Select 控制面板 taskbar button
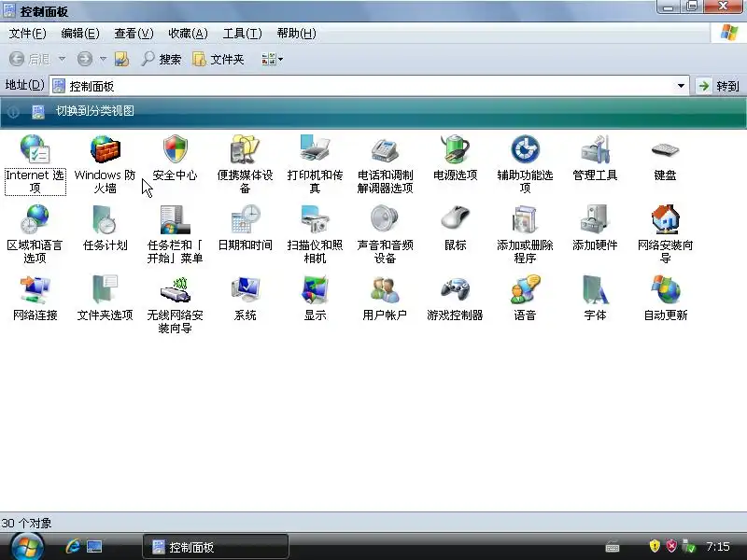Image resolution: width=747 pixels, height=560 pixels. pyautogui.click(x=216, y=547)
